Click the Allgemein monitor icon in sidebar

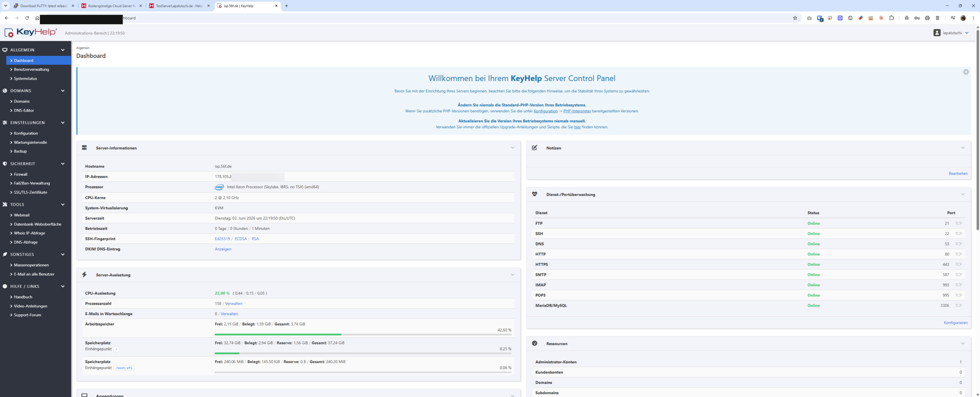5,50
